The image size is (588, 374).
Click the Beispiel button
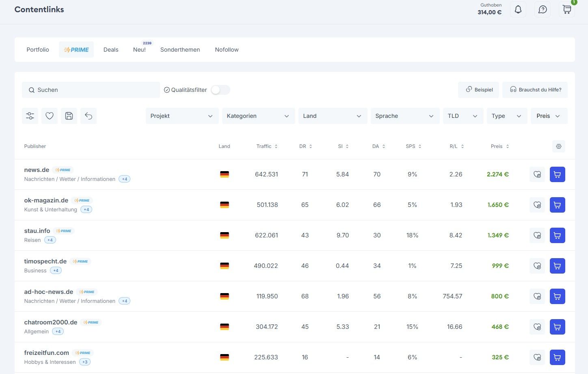(x=479, y=90)
